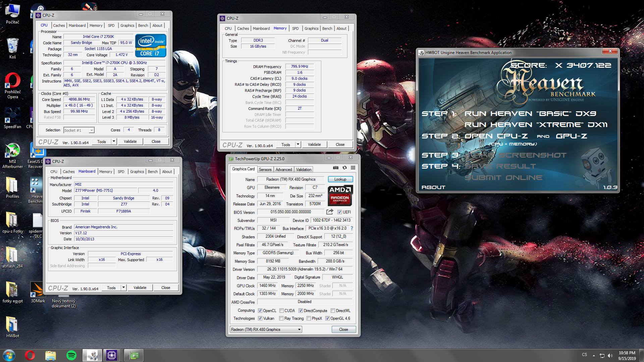Toggle the Ray Tracing checkbox

[281, 318]
